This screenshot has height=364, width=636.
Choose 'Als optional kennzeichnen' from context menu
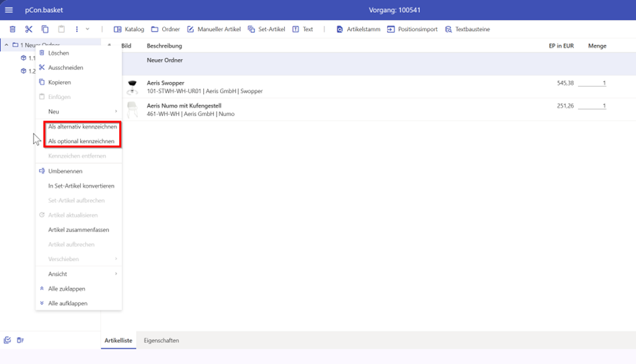tap(81, 141)
